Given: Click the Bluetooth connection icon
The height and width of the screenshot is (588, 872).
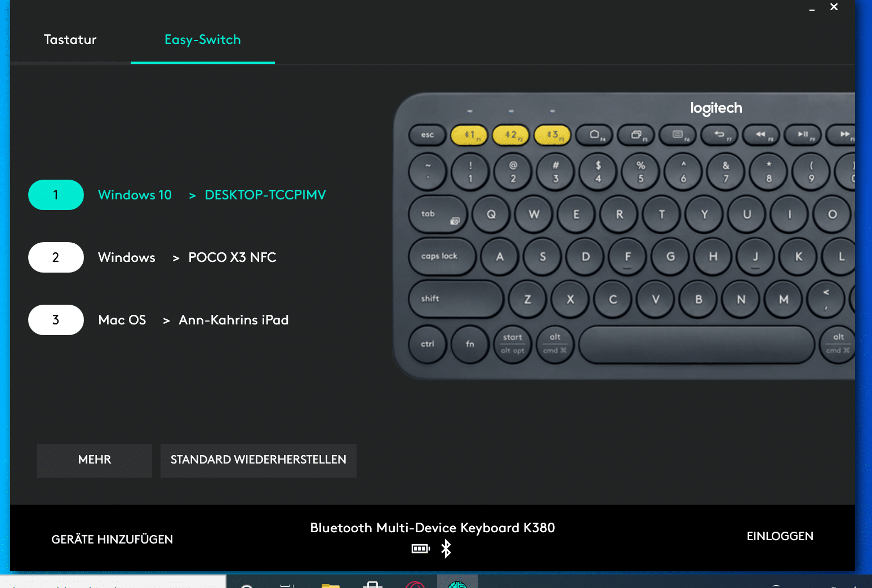Looking at the screenshot, I should point(446,549).
